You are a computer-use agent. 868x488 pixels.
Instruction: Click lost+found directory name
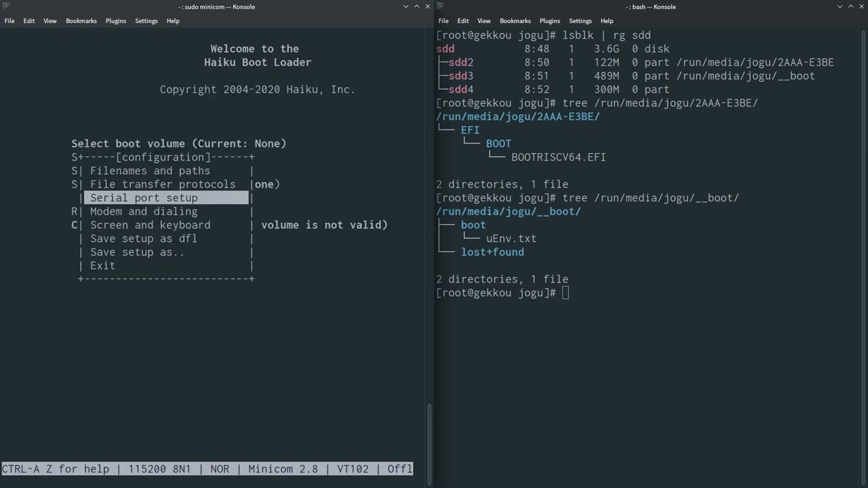[492, 252]
